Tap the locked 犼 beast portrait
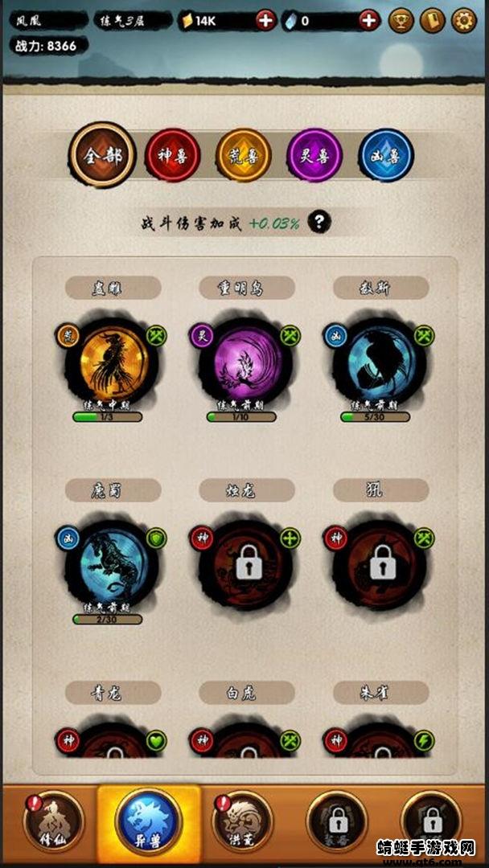Viewport: 489px width, 868px height. [x=380, y=567]
